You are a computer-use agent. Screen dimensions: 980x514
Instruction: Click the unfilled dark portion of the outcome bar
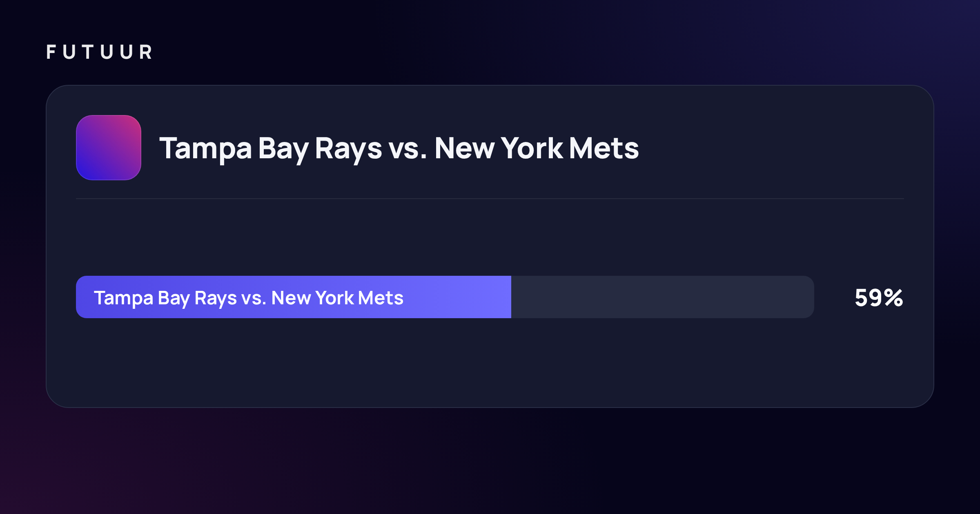pyautogui.click(x=663, y=297)
